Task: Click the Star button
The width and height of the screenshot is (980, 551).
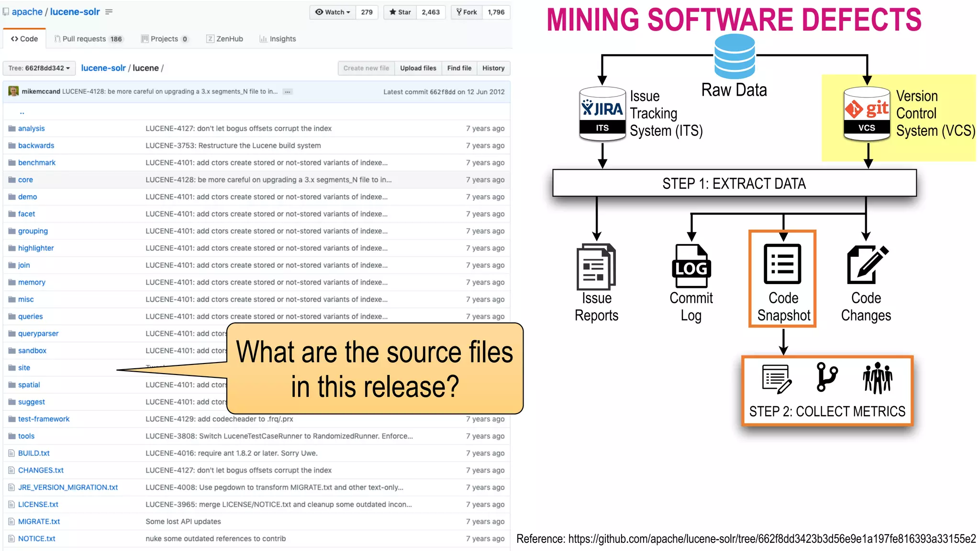Action: (400, 12)
